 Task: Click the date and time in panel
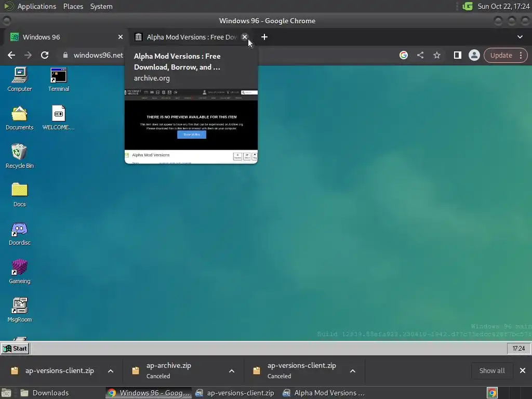point(503,6)
